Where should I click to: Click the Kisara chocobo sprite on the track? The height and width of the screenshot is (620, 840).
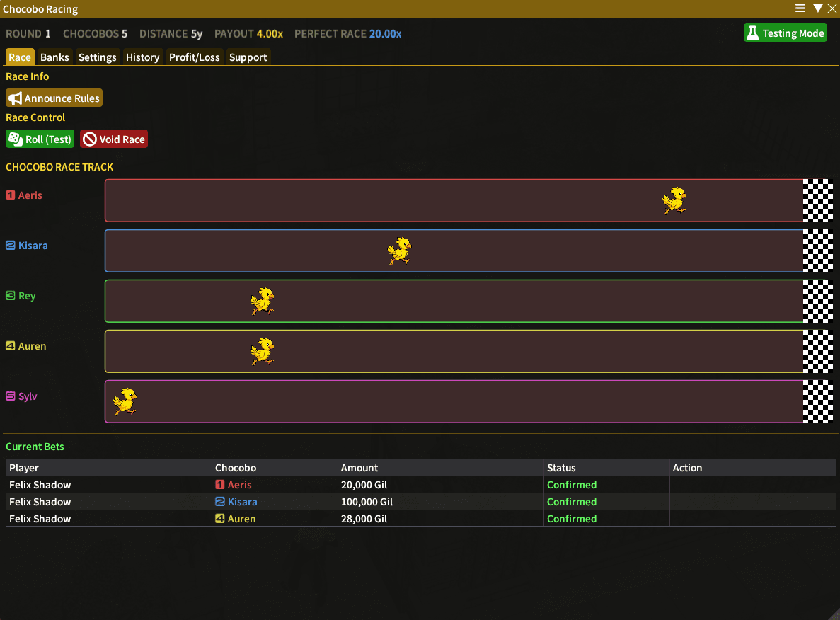tap(400, 251)
